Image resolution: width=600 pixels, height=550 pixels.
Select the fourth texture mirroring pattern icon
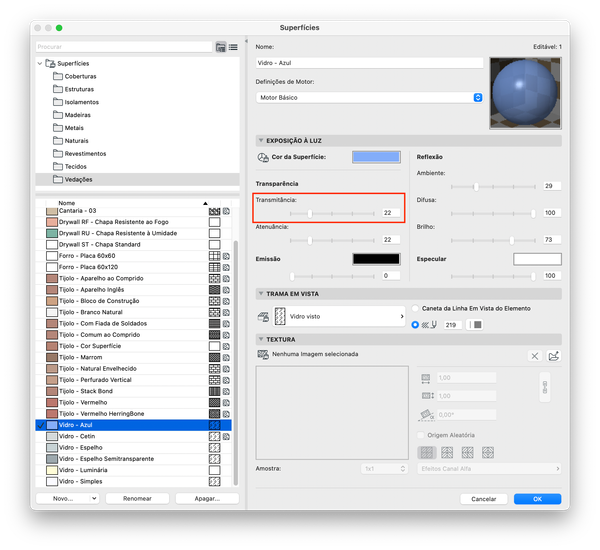[488, 452]
